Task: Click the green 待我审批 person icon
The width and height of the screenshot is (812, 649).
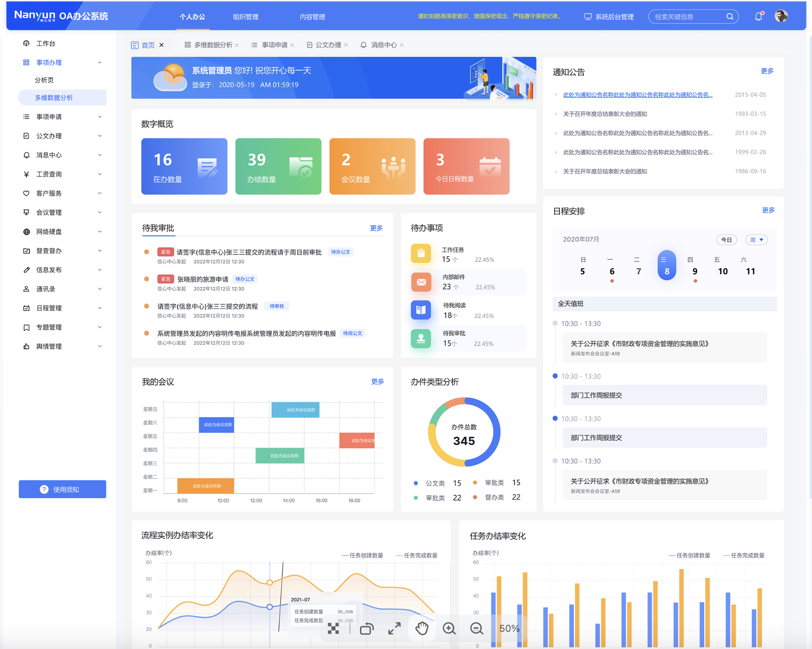Action: coord(421,338)
